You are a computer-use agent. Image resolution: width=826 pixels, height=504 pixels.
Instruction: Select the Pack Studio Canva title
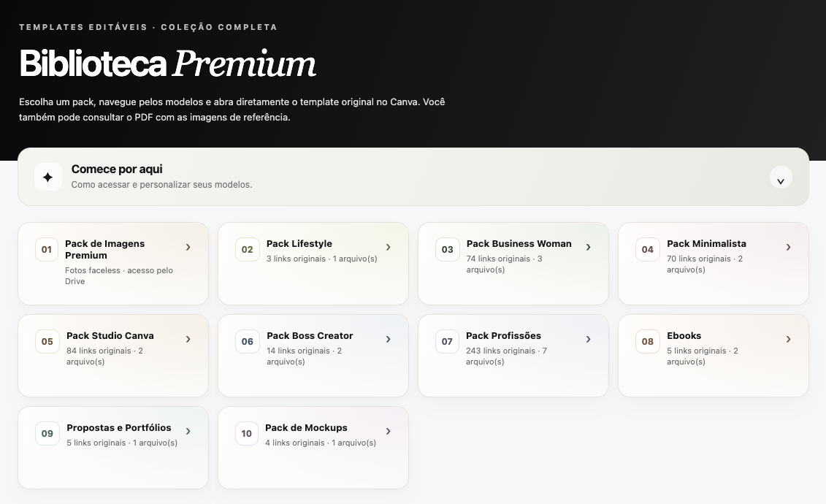(110, 336)
